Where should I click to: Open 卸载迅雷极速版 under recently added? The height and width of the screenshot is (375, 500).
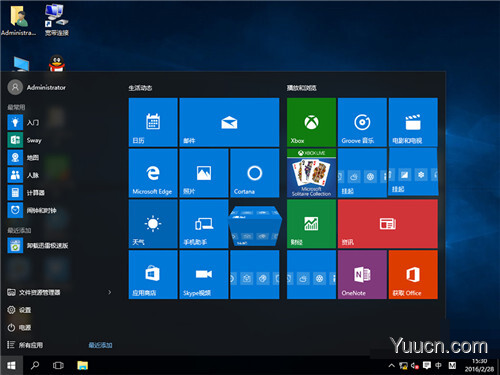38,246
